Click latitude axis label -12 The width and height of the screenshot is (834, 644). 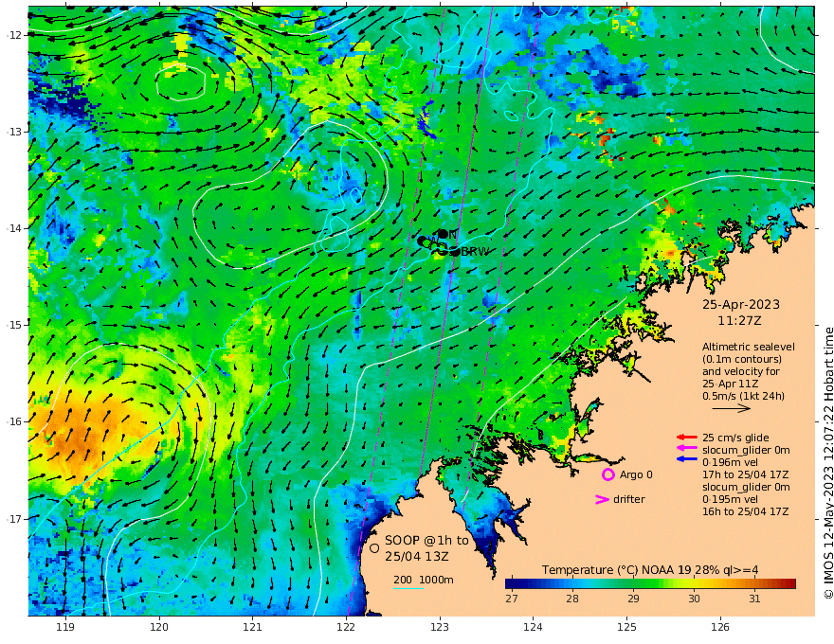pyautogui.click(x=14, y=34)
